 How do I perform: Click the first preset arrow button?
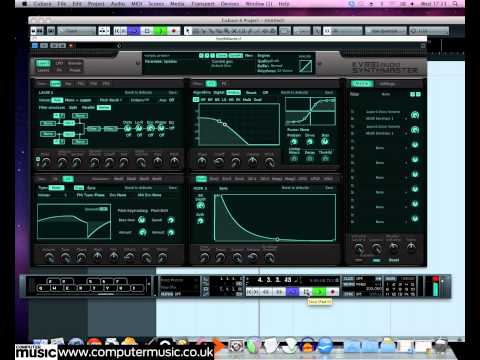pyautogui.click(x=201, y=56)
